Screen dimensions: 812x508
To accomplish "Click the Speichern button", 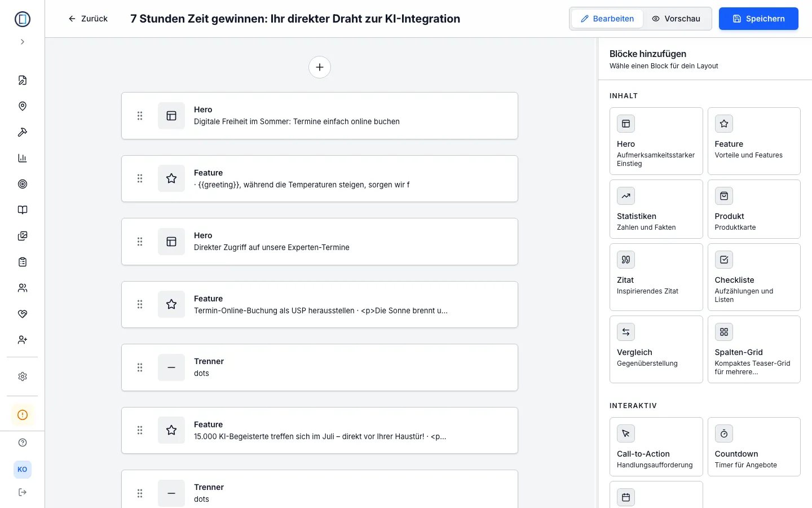I will point(758,19).
